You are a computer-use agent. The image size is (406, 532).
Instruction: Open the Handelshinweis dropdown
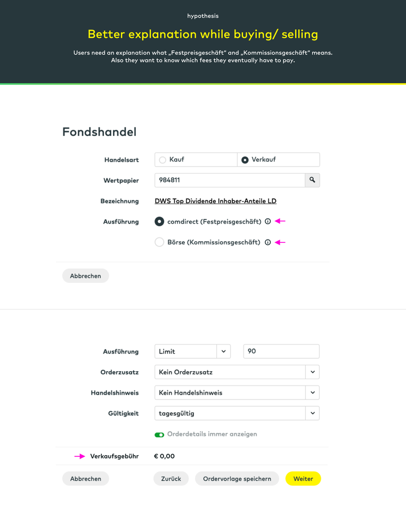pos(312,392)
